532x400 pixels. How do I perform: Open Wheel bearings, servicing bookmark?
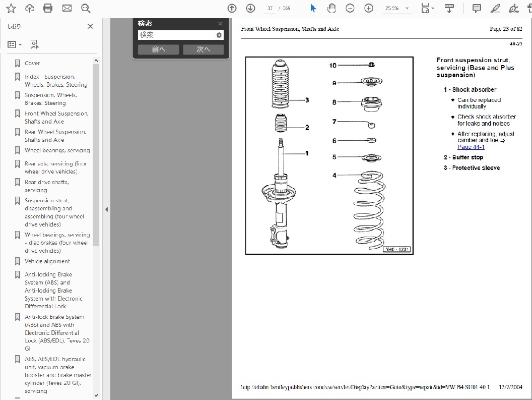click(x=57, y=150)
